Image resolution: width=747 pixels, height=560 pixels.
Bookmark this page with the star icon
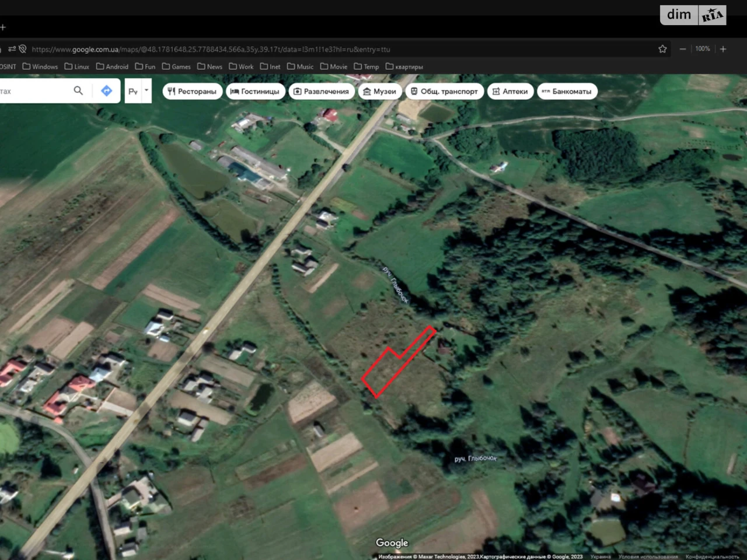tap(662, 49)
